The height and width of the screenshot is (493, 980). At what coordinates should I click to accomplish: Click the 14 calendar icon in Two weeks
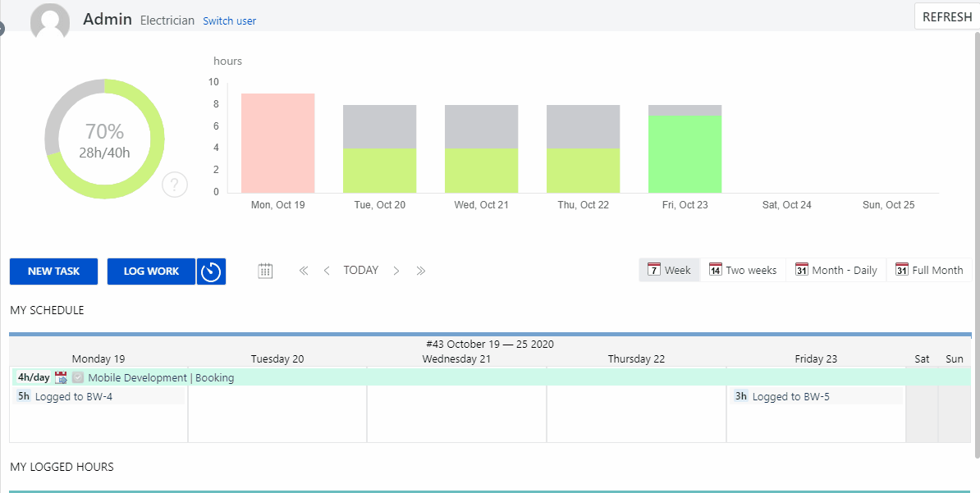716,270
